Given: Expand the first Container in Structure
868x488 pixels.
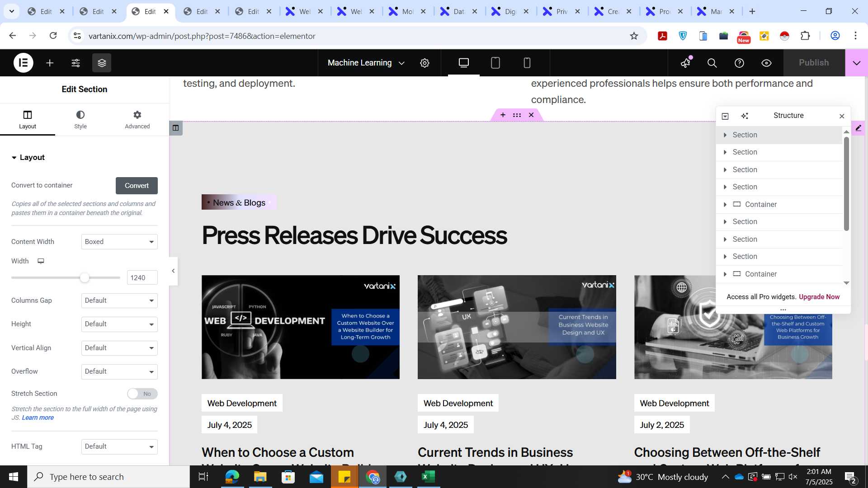Looking at the screenshot, I should tap(725, 204).
